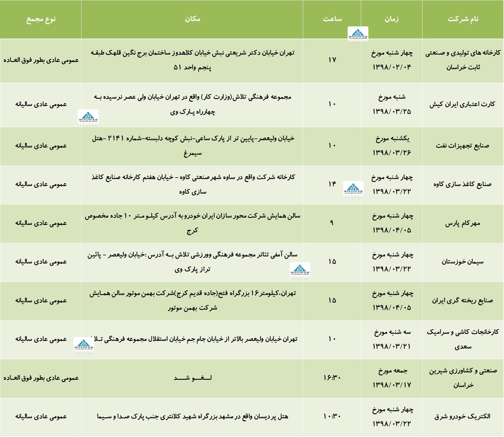
Task: Click the hour value '۱۴'
Action: tap(332, 184)
